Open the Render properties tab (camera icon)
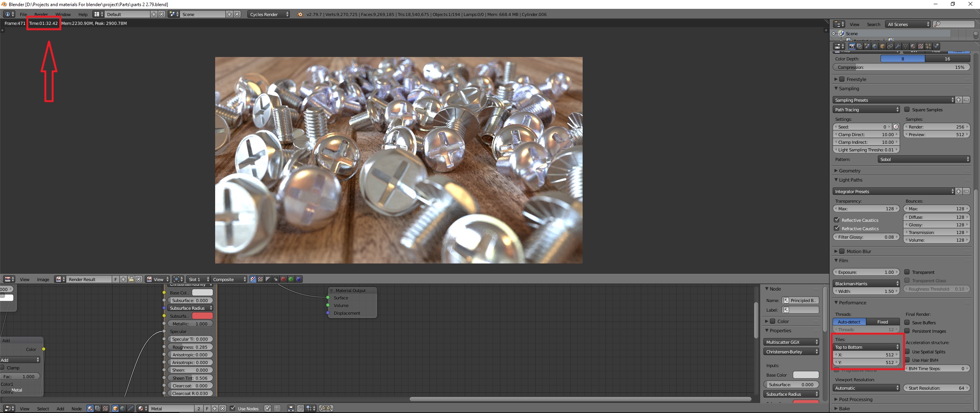 point(852,46)
